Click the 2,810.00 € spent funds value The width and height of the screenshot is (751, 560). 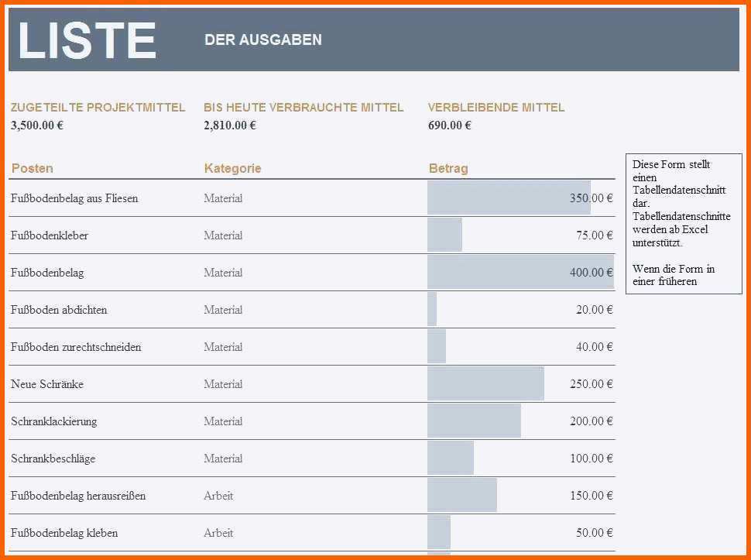(230, 125)
